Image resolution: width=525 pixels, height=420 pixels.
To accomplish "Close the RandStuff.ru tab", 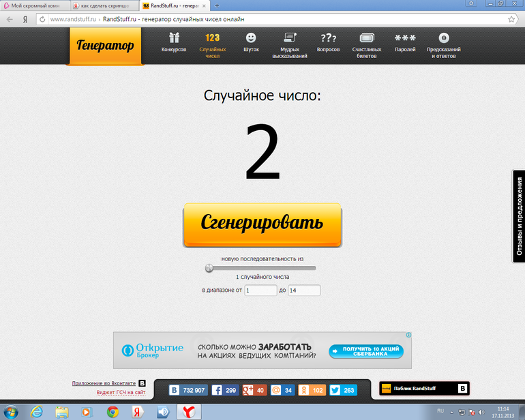I will click(x=204, y=6).
